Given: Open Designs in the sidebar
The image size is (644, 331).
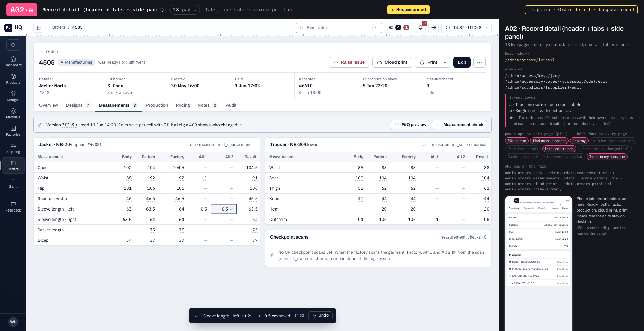Looking at the screenshot, I should coord(13,96).
